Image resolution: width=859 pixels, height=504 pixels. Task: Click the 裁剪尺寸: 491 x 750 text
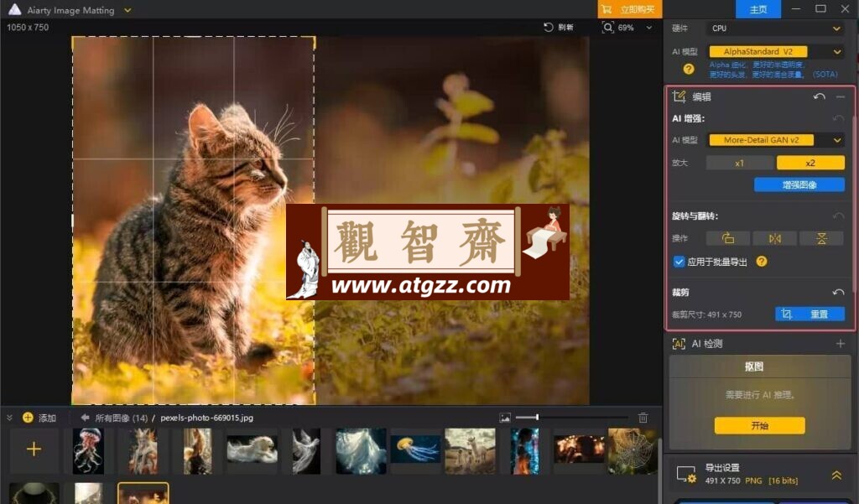(706, 314)
